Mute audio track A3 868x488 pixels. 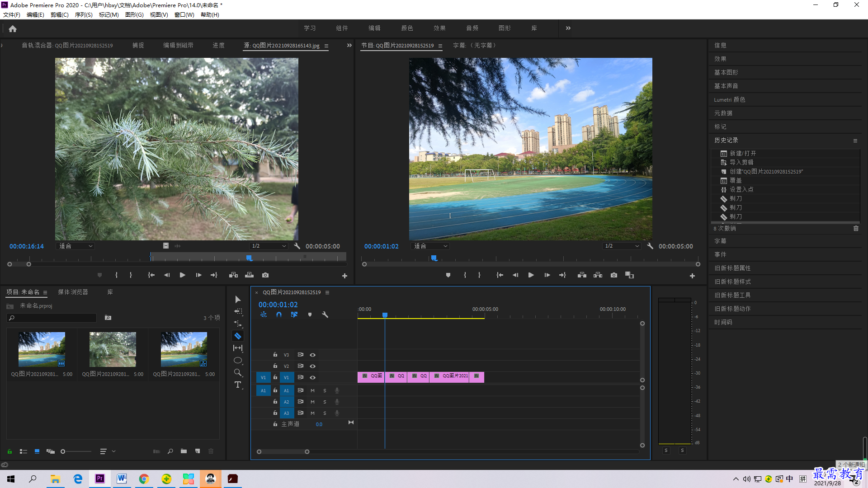tap(312, 413)
